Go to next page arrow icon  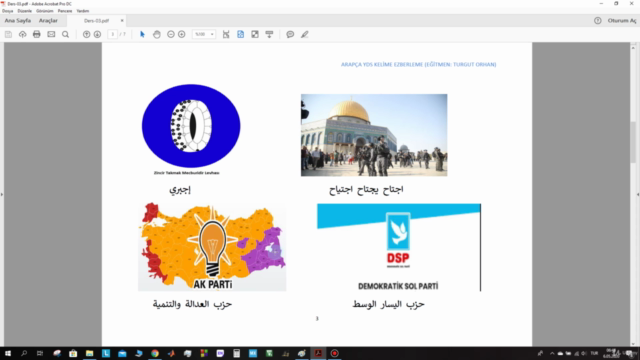pyautogui.click(x=97, y=34)
